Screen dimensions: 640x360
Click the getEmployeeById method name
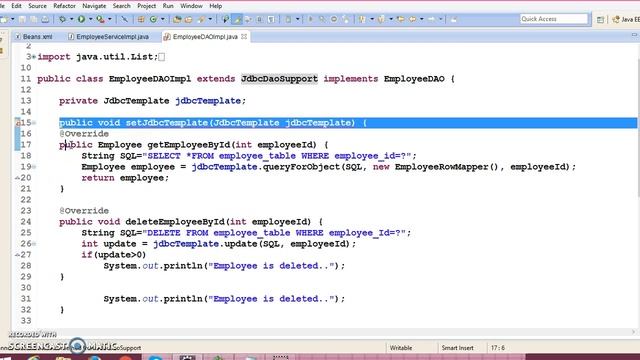[189, 145]
